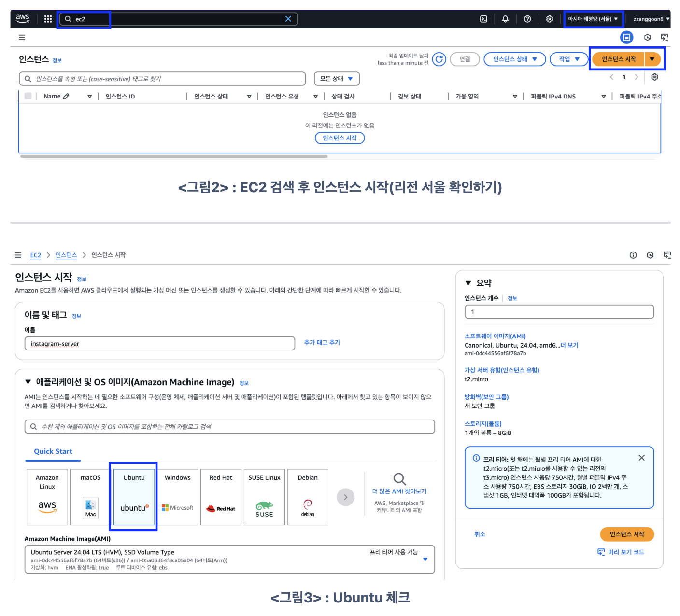680x616 pixels.
Task: Open hamburger menu beside EC2 breadcrumb
Action: (18, 255)
